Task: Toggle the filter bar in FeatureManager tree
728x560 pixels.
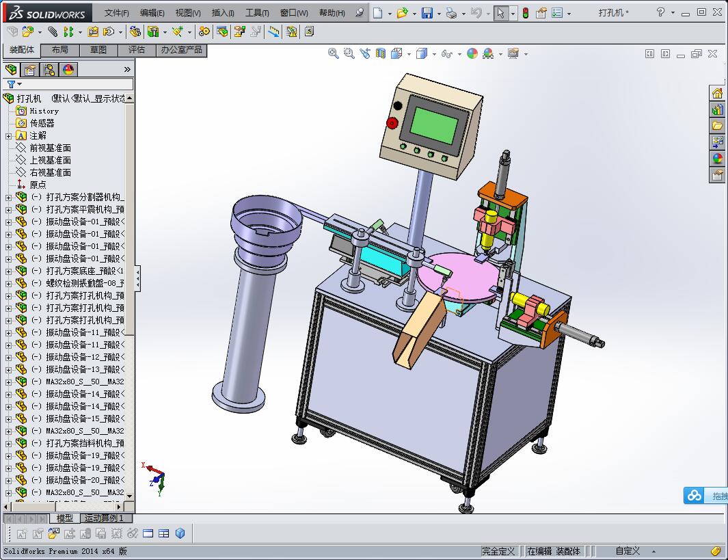Action: pos(12,85)
